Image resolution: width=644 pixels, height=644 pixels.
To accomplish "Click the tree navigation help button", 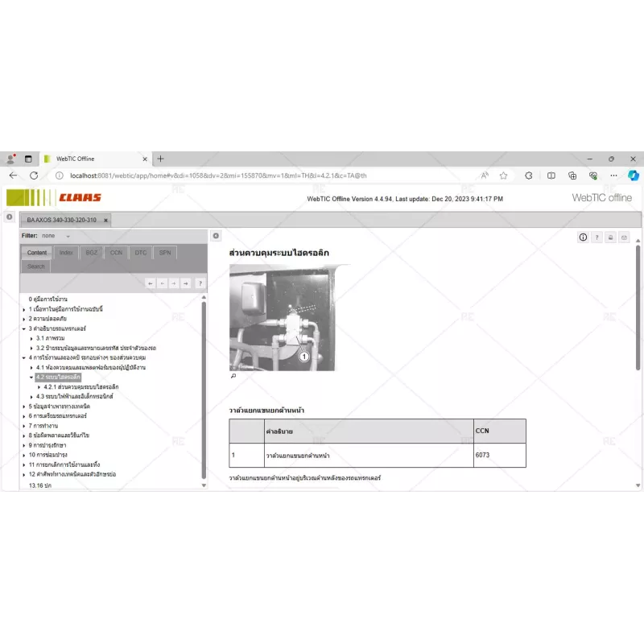I will 200,283.
